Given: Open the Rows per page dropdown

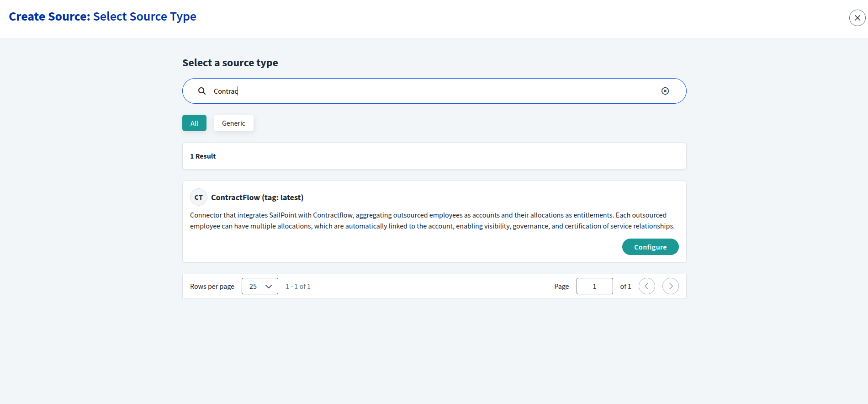Looking at the screenshot, I should [x=259, y=286].
